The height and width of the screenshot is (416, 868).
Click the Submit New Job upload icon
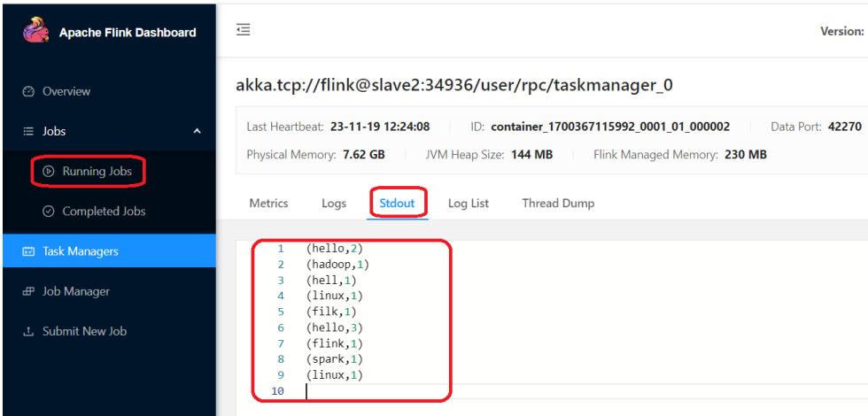(27, 331)
